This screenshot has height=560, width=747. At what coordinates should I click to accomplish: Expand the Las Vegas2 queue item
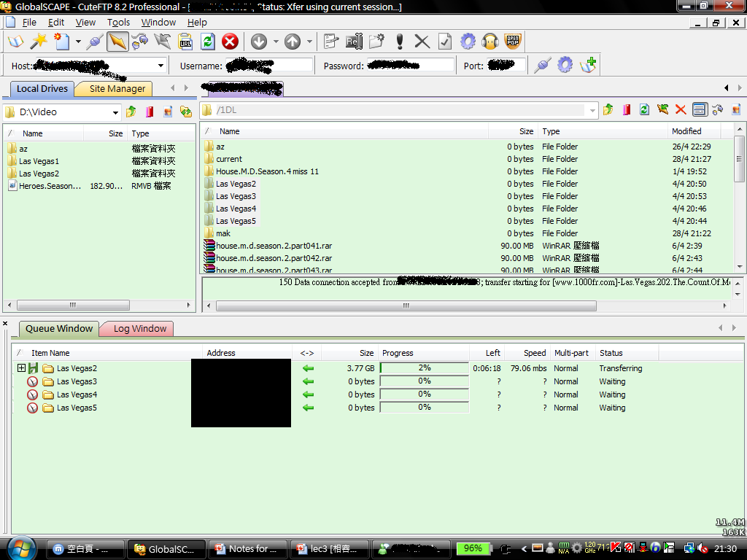pyautogui.click(x=21, y=368)
